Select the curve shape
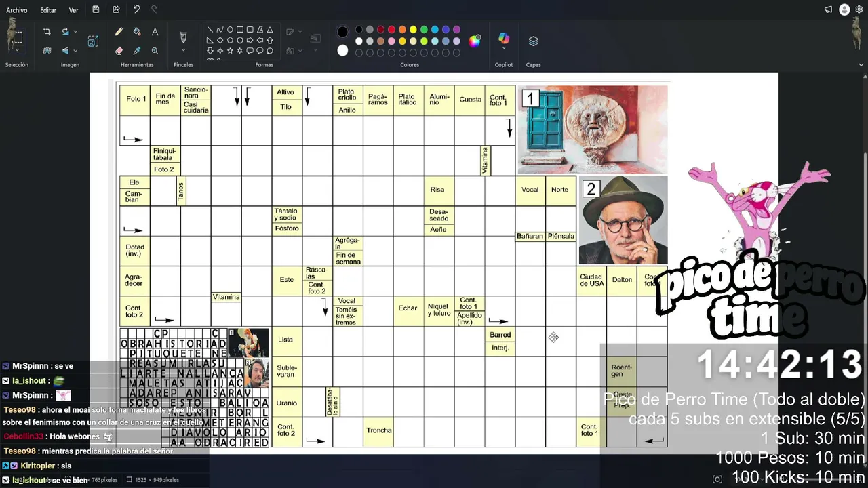Viewport: 868px width, 488px height. click(x=220, y=30)
